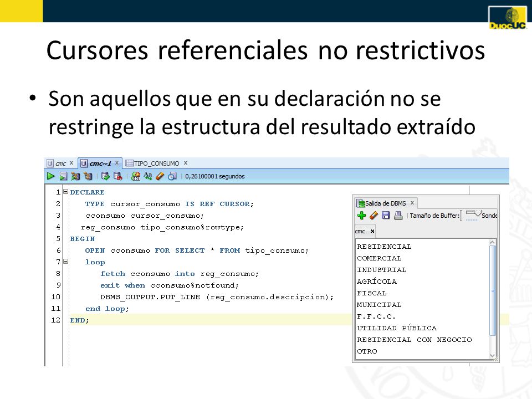Save the DBMS output with the floppy disk icon
The width and height of the screenshot is (532, 399).
[x=386, y=216]
